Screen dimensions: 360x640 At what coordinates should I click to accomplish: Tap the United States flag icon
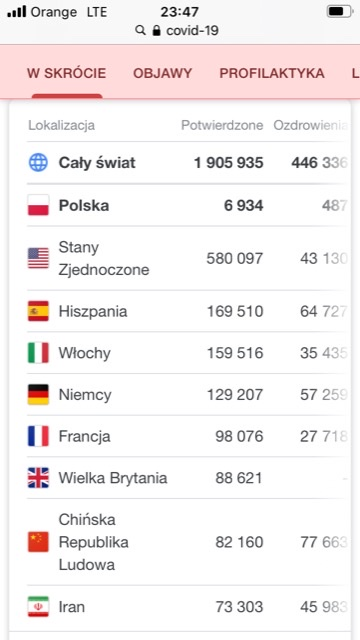tap(38, 258)
